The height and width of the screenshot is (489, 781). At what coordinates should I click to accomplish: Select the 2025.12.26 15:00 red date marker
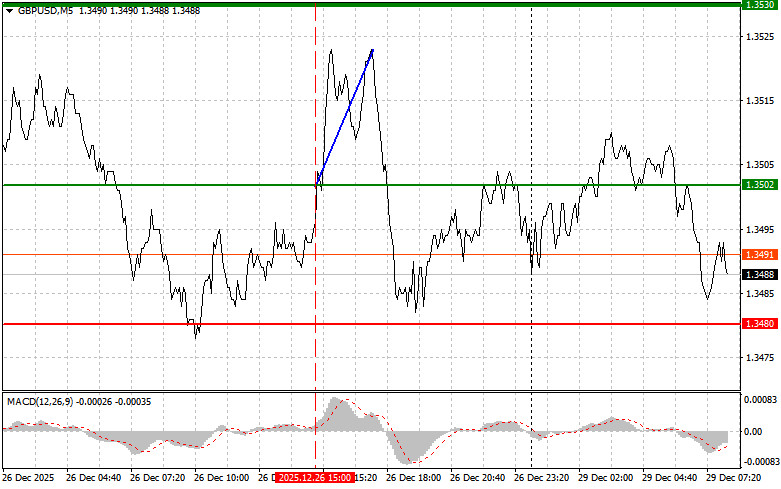pyautogui.click(x=314, y=478)
